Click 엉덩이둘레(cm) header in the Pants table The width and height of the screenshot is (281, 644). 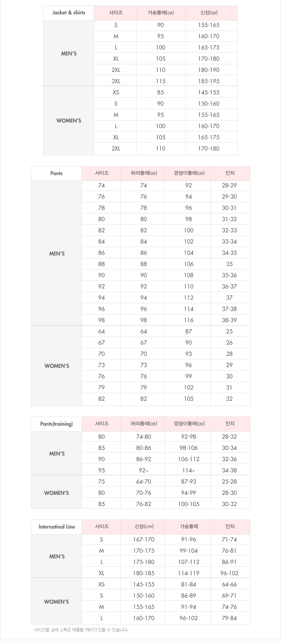[189, 173]
